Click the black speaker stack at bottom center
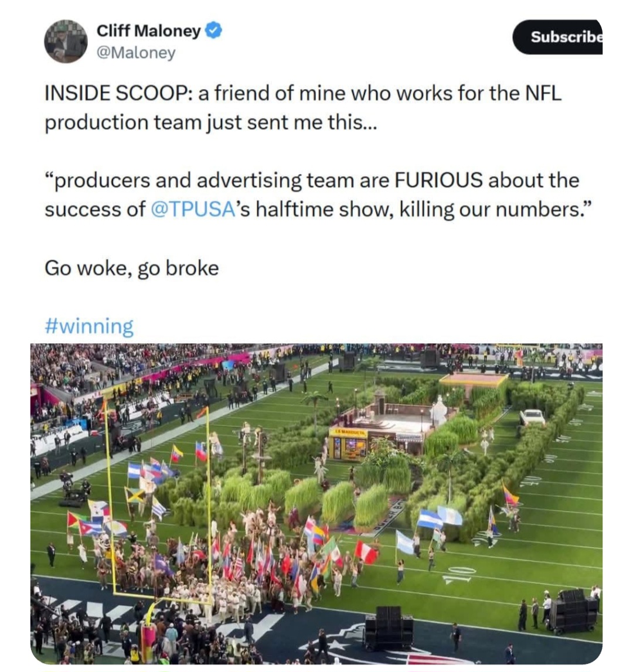The width and height of the screenshot is (633, 672). (389, 627)
